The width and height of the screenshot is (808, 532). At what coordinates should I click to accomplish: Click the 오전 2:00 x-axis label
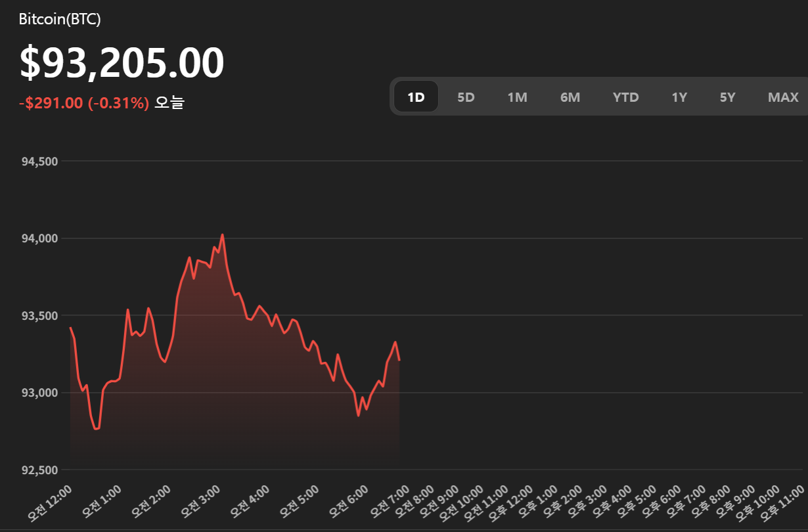(x=150, y=501)
